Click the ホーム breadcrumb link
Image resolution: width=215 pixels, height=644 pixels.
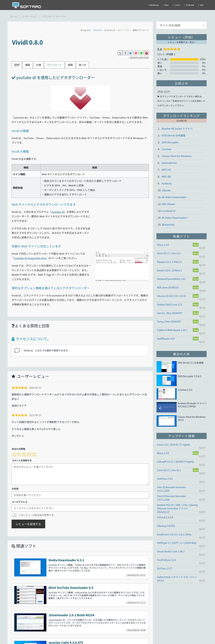[14, 17]
